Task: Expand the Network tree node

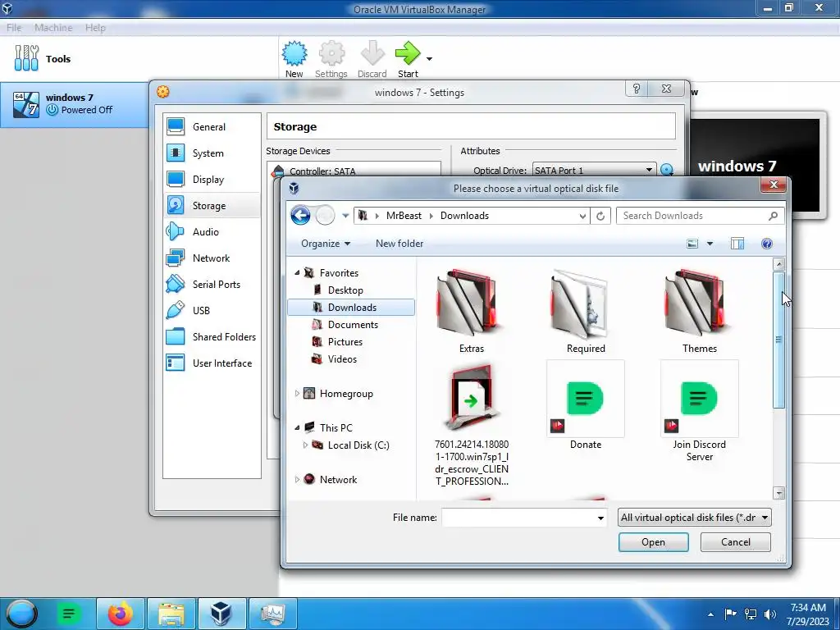Action: [x=297, y=479]
